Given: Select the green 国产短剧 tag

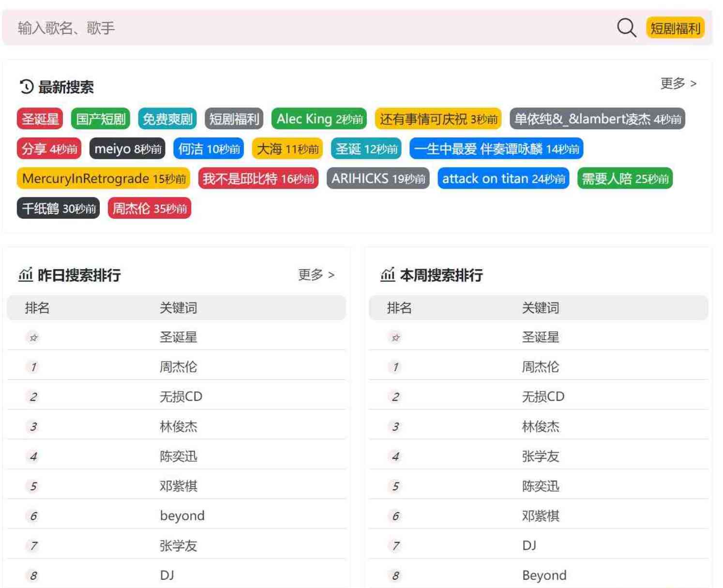Looking at the screenshot, I should 101,119.
